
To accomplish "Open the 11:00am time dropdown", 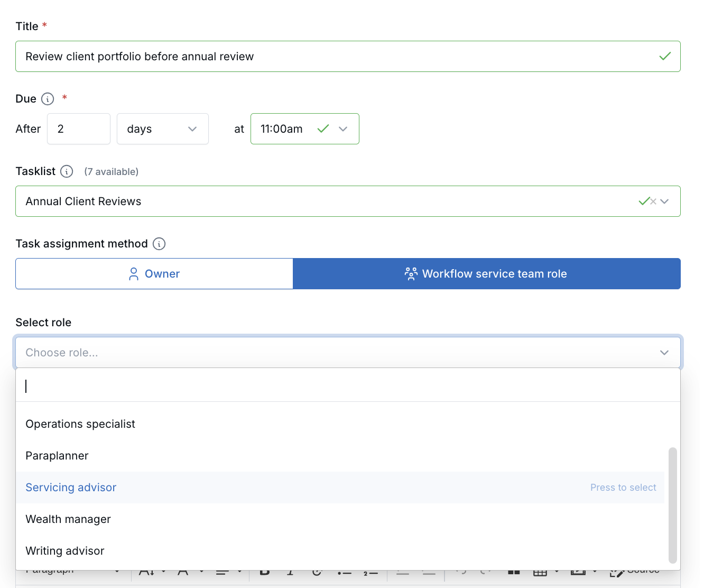I will pyautogui.click(x=343, y=128).
